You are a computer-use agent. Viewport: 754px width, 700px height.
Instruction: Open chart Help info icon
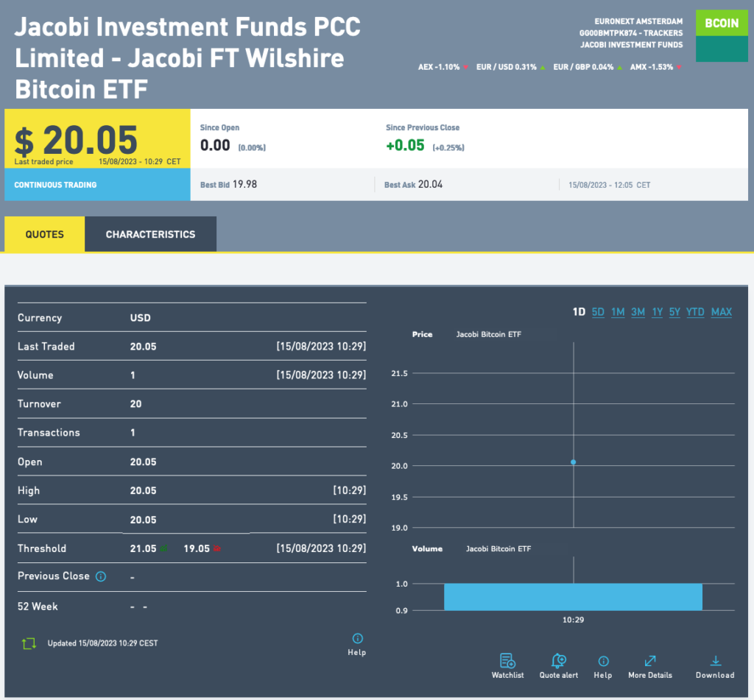point(603,661)
